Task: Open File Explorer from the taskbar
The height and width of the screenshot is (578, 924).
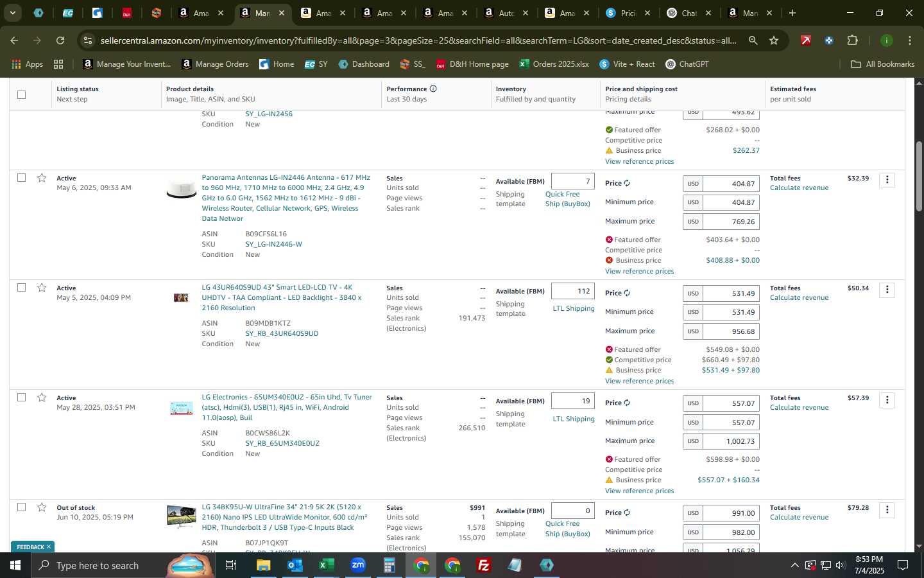Action: coord(263,565)
